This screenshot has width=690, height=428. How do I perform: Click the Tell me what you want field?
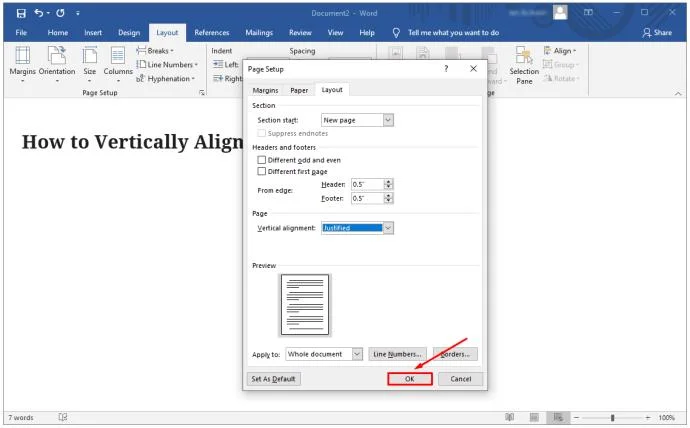tap(453, 33)
